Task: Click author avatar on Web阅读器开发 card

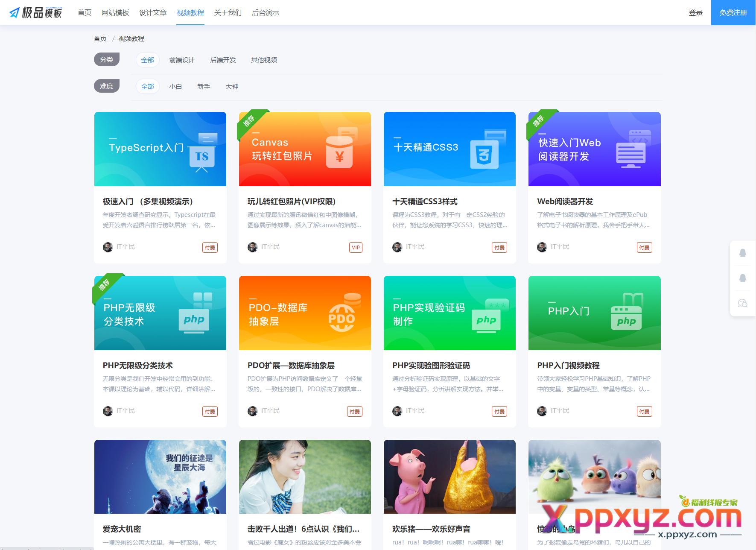Action: click(x=542, y=247)
